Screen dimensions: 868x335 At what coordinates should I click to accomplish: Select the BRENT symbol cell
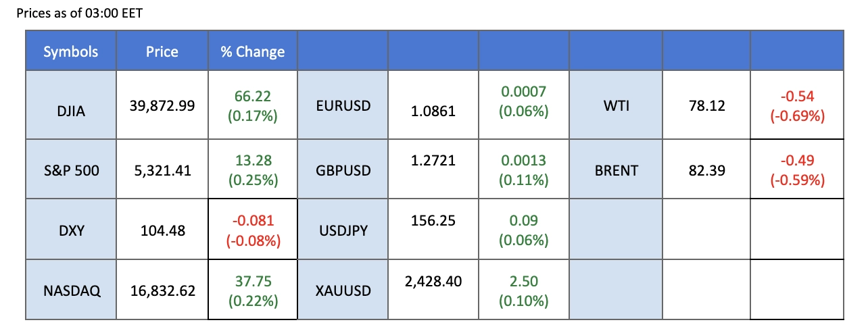[x=616, y=170]
